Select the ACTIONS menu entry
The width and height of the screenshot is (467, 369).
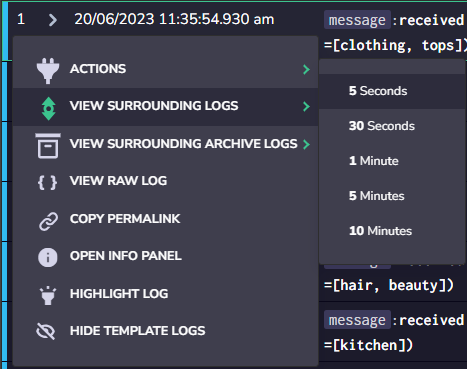pyautogui.click(x=165, y=69)
